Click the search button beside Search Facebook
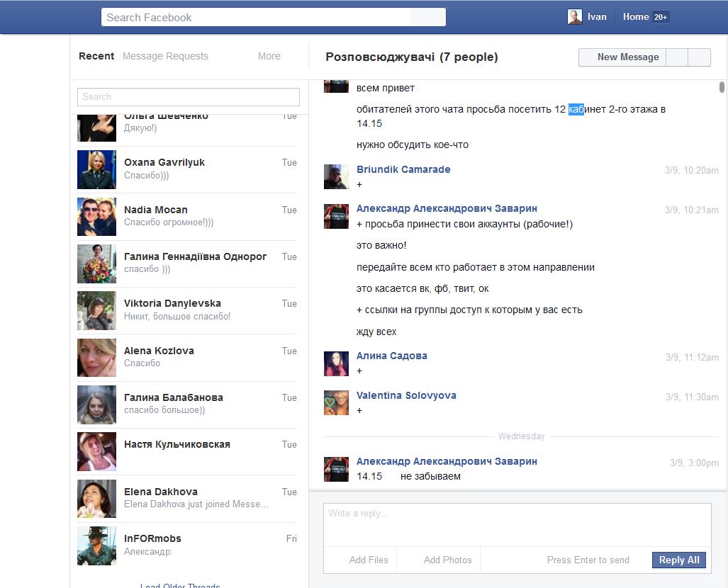Screen dimensions: 728x588 (427, 17)
